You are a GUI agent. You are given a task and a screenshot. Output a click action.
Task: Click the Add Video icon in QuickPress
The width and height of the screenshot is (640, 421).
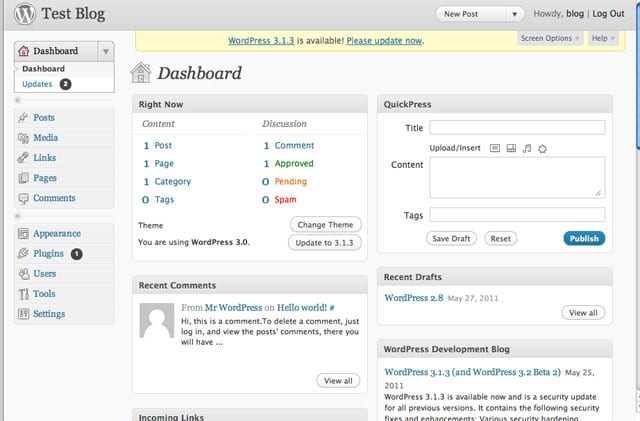tap(510, 148)
